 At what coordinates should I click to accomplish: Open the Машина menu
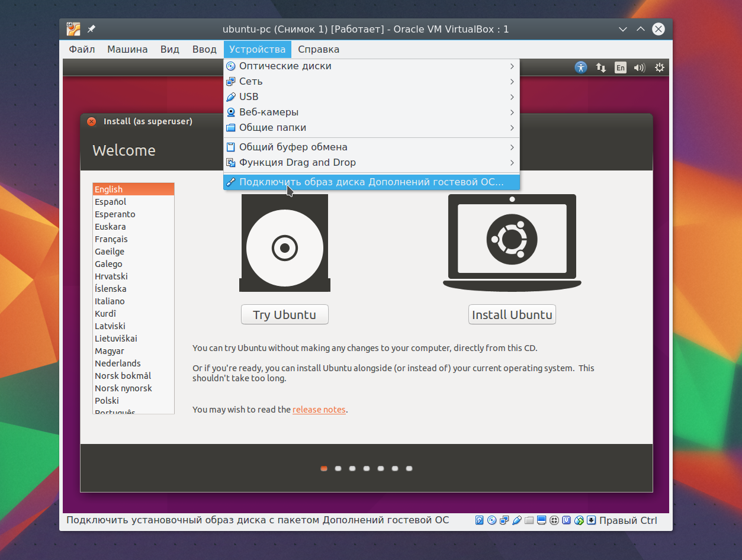point(127,49)
